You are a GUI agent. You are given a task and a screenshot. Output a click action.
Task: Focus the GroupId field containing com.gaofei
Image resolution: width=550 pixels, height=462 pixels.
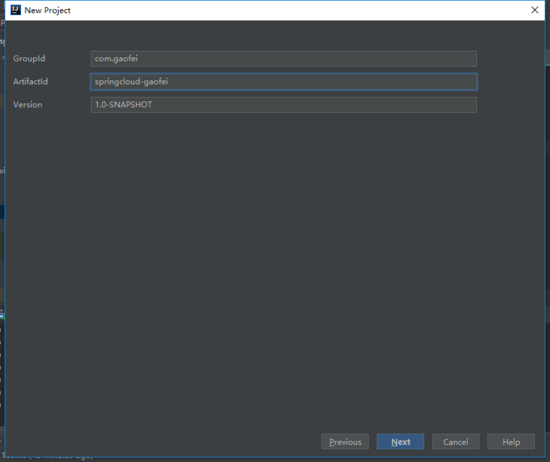283,59
